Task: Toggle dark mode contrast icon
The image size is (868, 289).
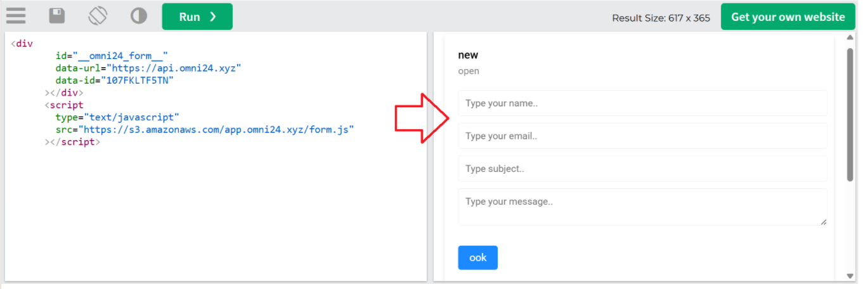Action: point(138,16)
